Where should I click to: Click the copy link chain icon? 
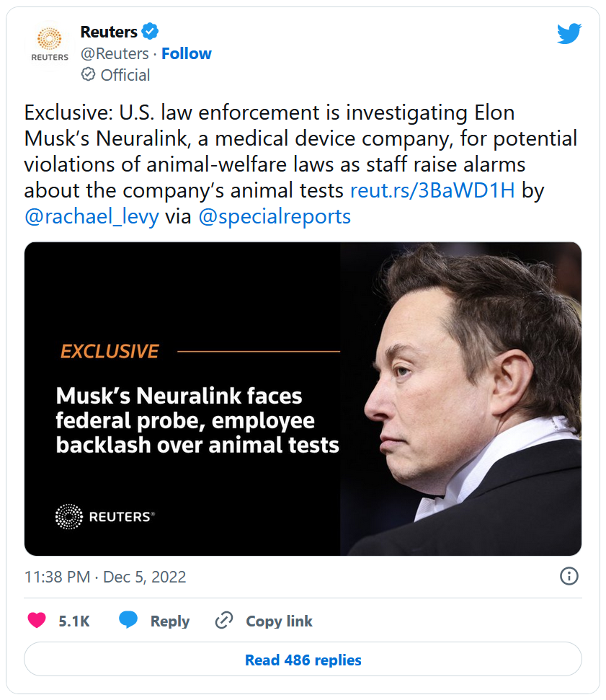(x=225, y=621)
